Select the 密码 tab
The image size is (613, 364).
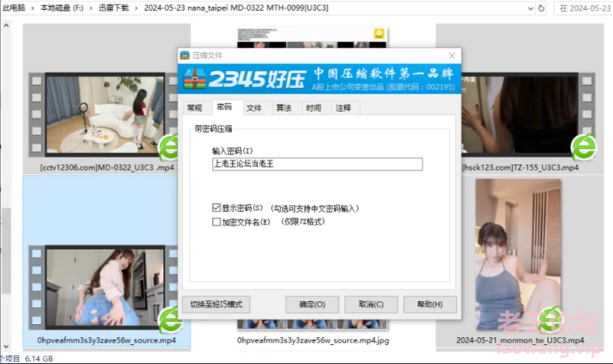tap(225, 107)
